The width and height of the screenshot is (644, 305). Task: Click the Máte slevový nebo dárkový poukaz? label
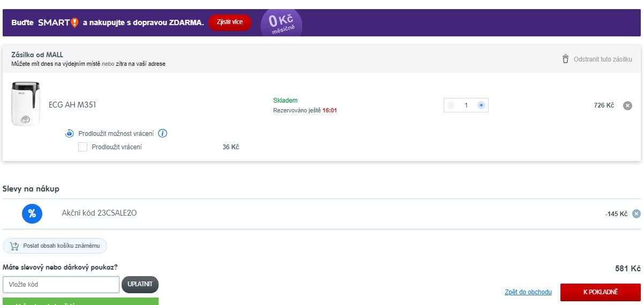pos(60,267)
